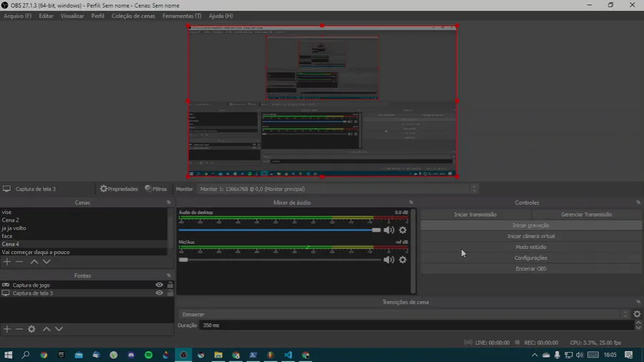Click Gerenciar Transmissão button
Screen dimensions: 644x362
(x=587, y=214)
